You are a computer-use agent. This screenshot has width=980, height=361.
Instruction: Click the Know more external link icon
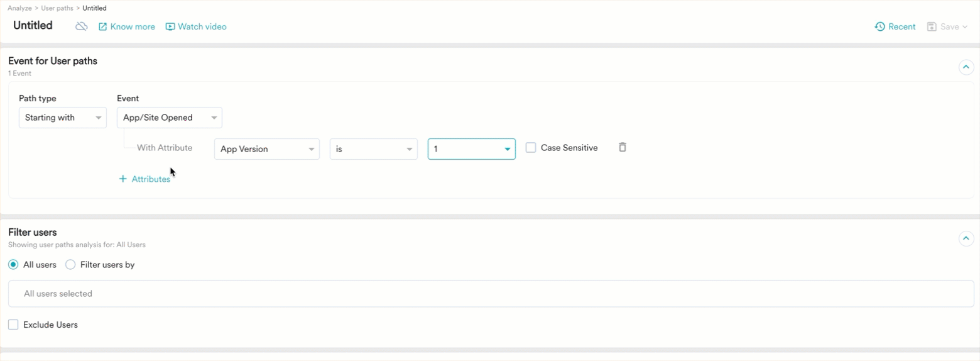click(x=103, y=27)
